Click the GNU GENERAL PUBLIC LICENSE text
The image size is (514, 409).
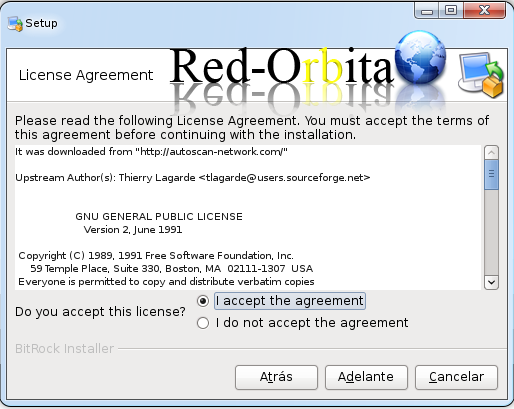coord(159,217)
